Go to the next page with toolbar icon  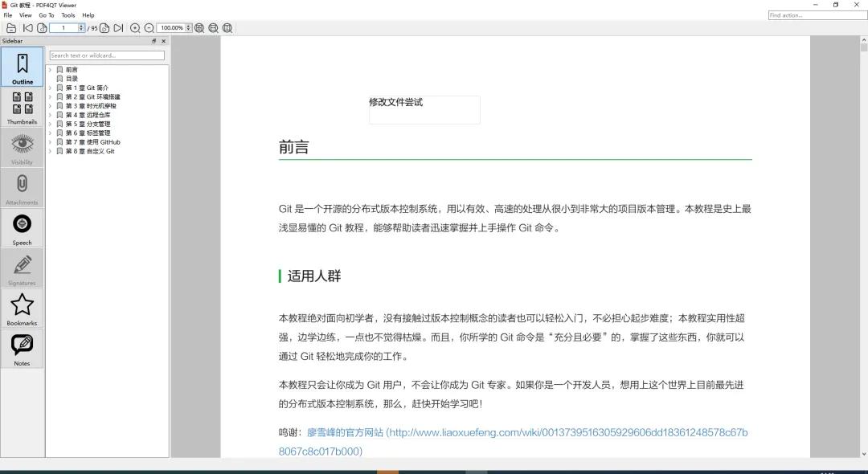104,28
